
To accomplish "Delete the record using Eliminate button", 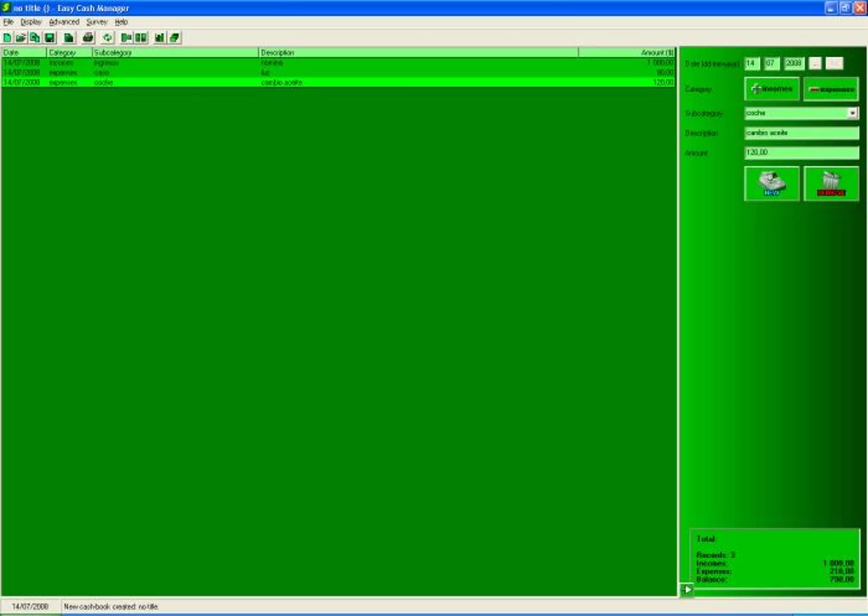I will click(x=831, y=183).
